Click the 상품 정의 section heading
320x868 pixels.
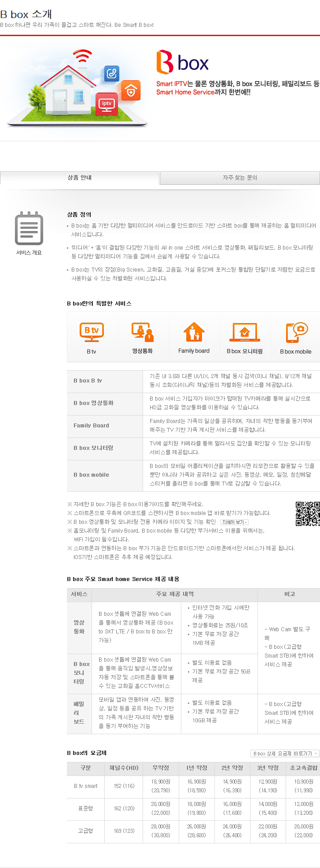pyautogui.click(x=79, y=214)
